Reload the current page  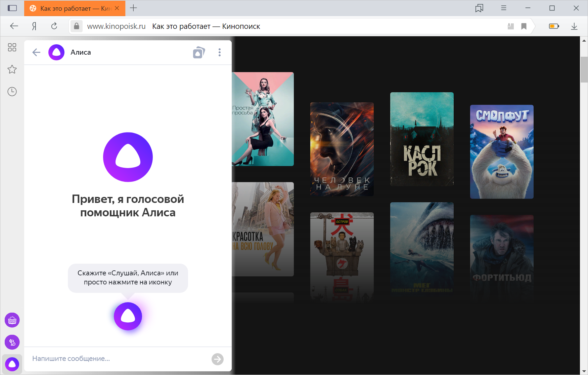click(x=54, y=26)
